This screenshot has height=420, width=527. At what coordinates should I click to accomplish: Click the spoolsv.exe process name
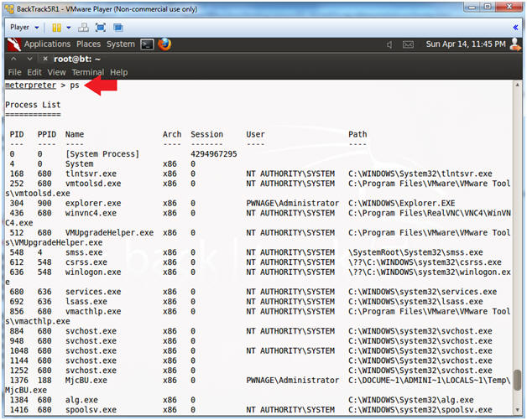(x=91, y=410)
